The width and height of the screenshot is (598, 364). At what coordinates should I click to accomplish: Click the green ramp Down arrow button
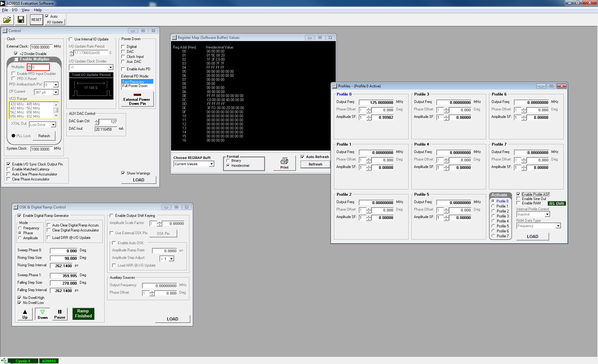(43, 314)
